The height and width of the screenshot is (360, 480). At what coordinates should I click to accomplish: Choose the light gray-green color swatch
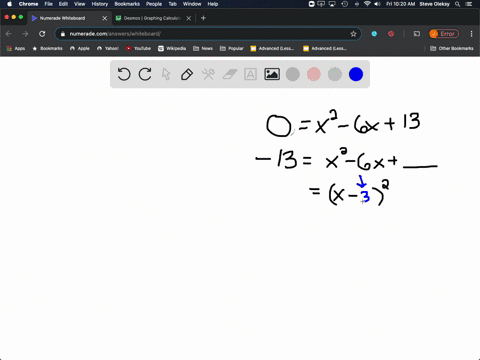[335, 74]
